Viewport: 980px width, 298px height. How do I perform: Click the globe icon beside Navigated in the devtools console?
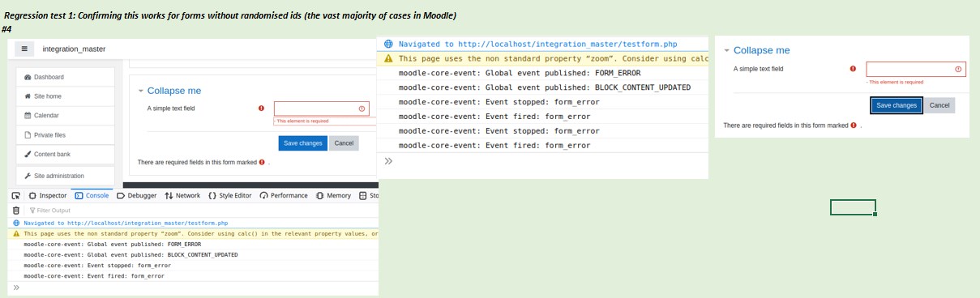pos(16,222)
